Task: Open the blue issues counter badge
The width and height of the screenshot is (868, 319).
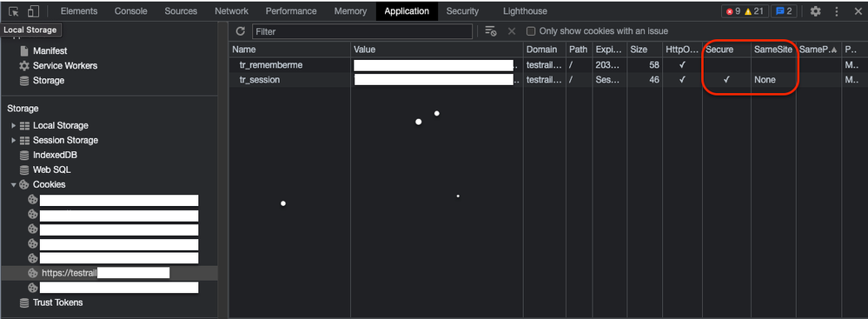Action: point(784,11)
